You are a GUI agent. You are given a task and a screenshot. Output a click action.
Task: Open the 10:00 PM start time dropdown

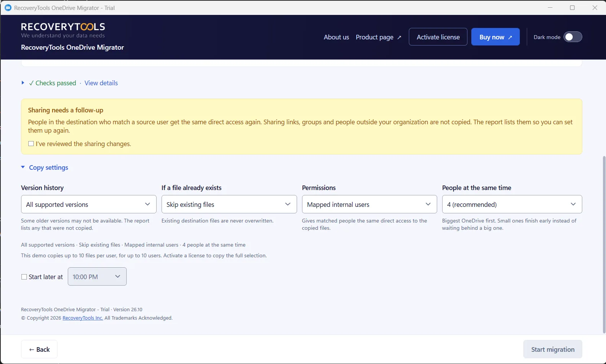(x=97, y=276)
